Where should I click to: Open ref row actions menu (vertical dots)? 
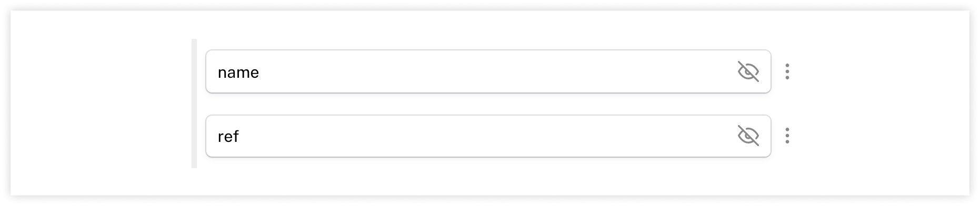tap(787, 136)
